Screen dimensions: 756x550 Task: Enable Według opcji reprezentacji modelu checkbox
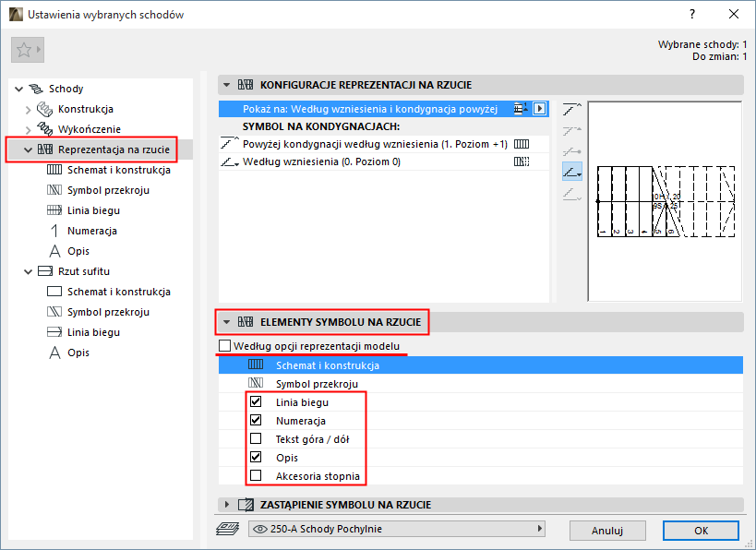click(x=224, y=346)
